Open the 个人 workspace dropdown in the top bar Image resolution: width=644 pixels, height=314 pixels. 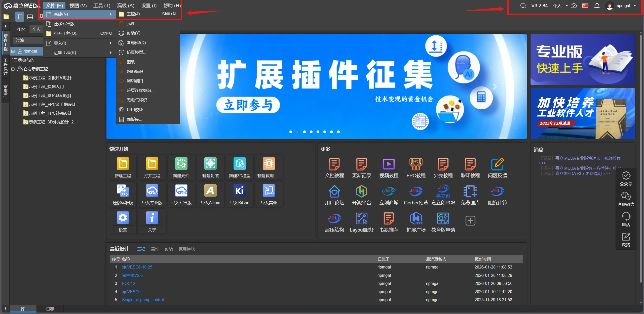click(x=560, y=5)
